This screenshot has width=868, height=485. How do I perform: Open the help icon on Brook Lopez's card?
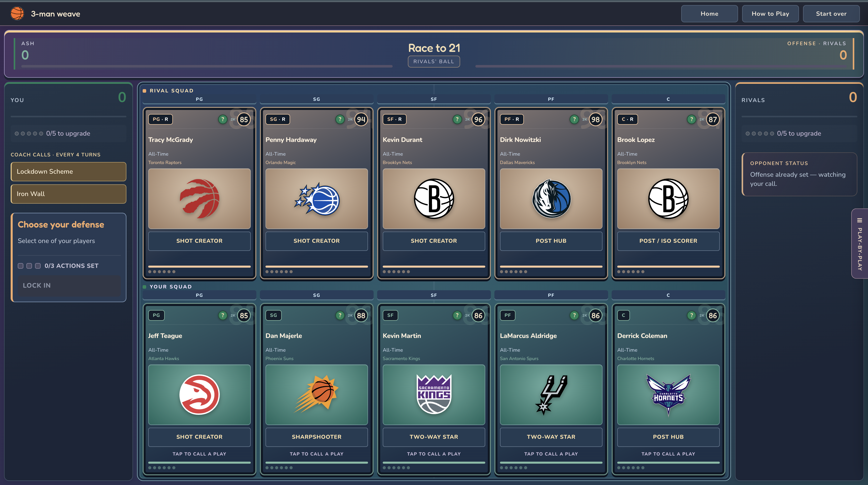coord(691,119)
